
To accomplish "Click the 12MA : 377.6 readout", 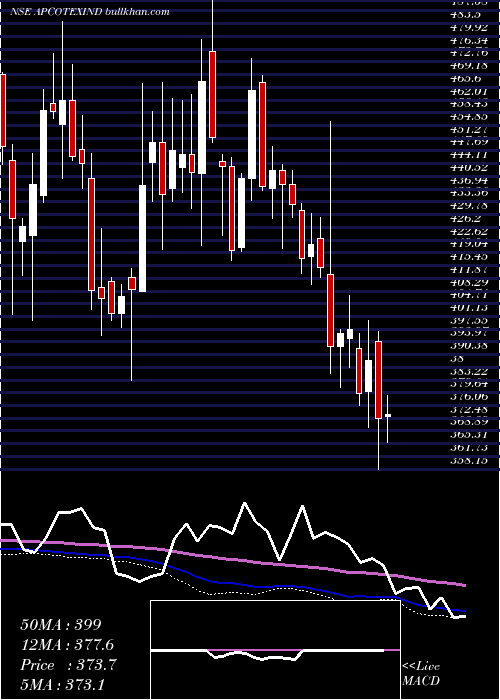I will point(67,645).
